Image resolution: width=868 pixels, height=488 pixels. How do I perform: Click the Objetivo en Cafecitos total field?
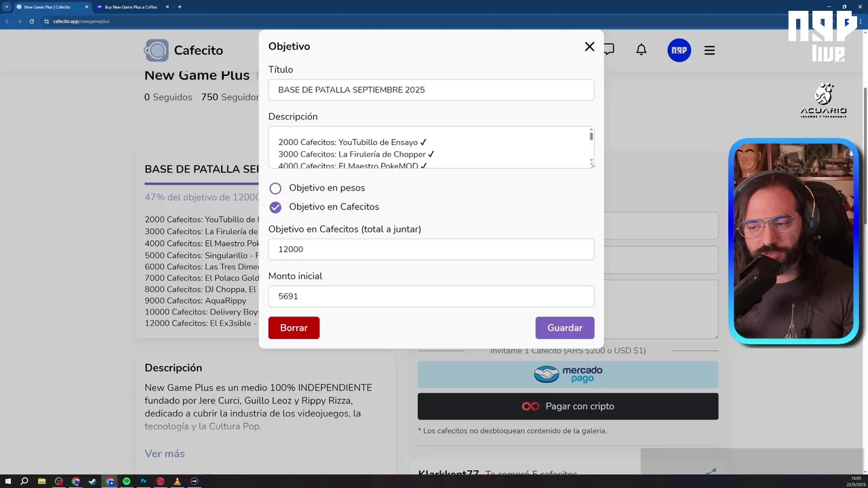tap(431, 249)
